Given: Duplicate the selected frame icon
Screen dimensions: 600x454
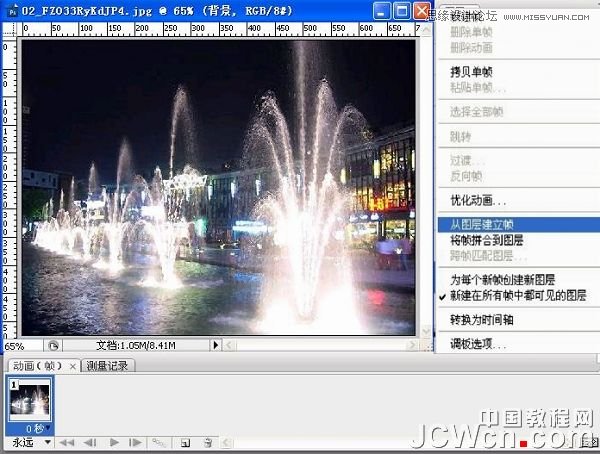Looking at the screenshot, I should 185,442.
